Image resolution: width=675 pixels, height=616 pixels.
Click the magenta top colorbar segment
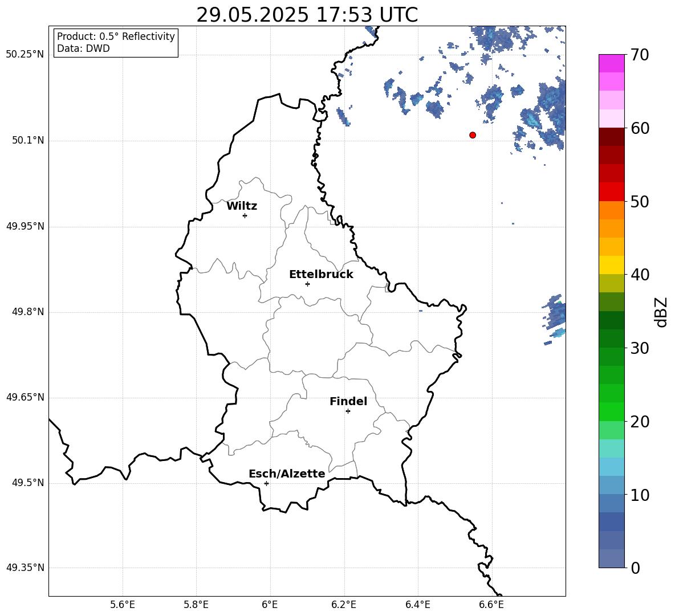pyautogui.click(x=611, y=64)
